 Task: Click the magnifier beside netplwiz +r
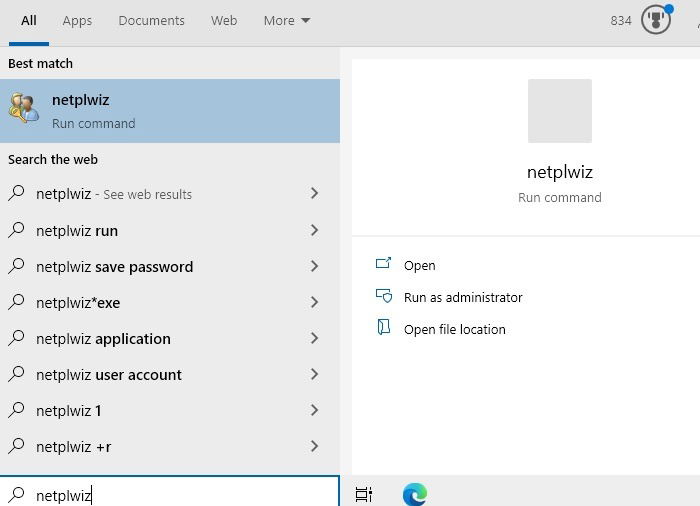click(x=17, y=446)
